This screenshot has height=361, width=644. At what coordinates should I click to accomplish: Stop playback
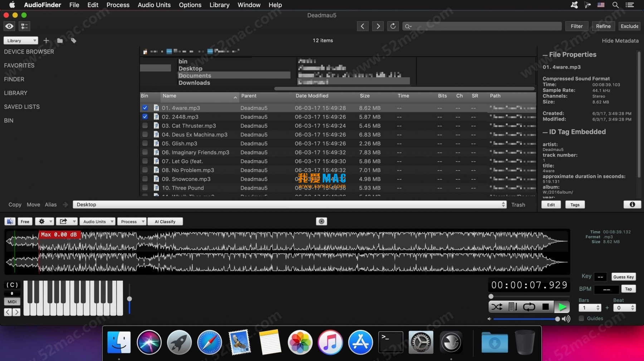(546, 307)
